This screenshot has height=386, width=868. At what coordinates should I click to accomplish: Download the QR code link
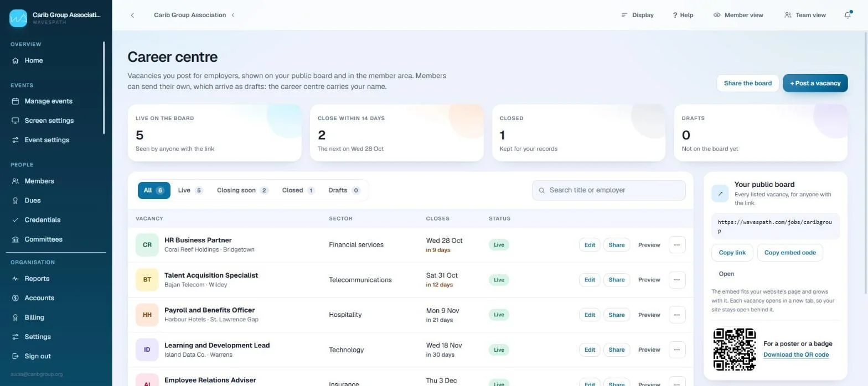pos(795,355)
